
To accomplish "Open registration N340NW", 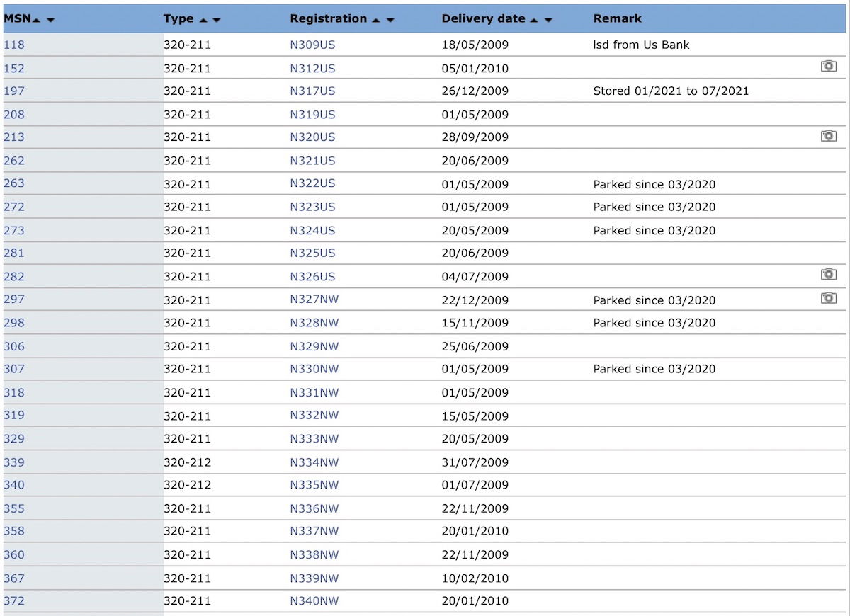I will coord(314,600).
